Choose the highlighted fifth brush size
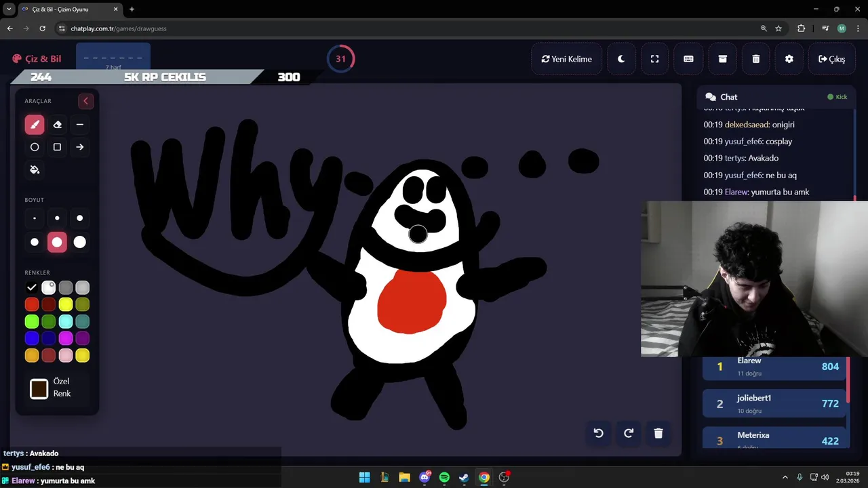This screenshot has height=488, width=868. pyautogui.click(x=57, y=242)
